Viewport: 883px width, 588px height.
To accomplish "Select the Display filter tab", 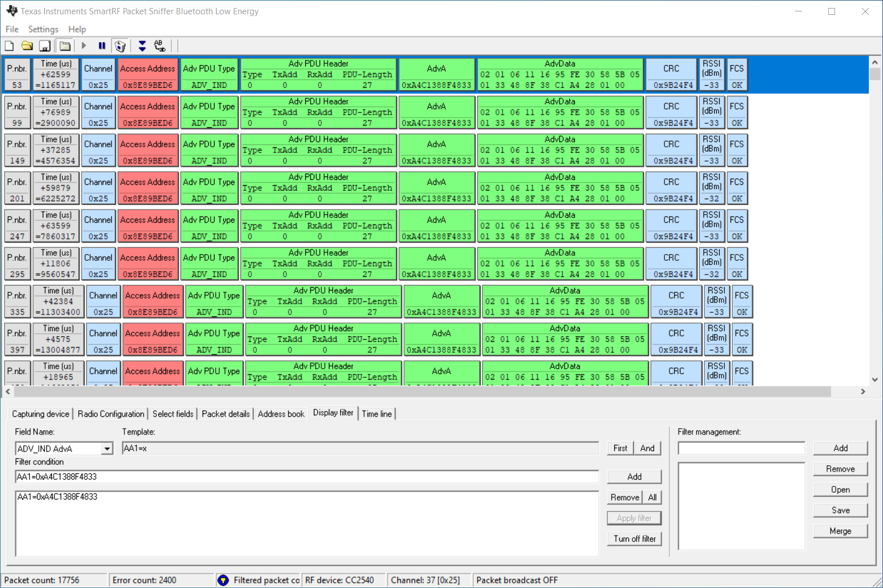I will coord(333,413).
